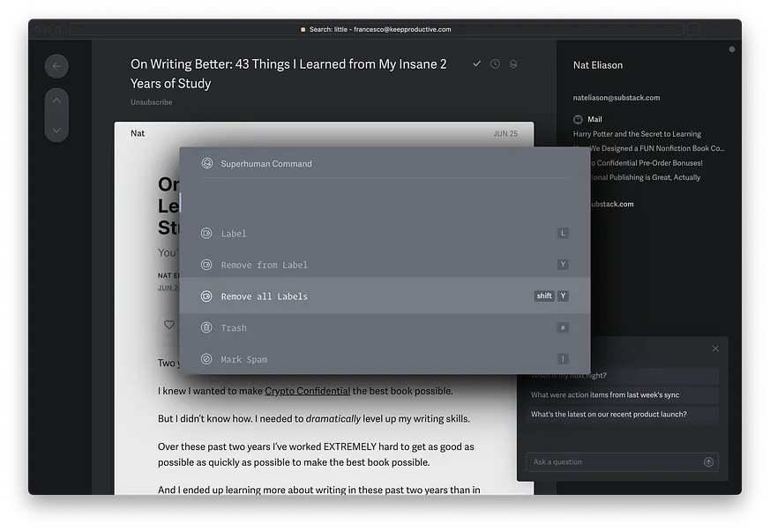The height and width of the screenshot is (532, 770).
Task: Click the L shortcut key badge
Action: point(563,233)
